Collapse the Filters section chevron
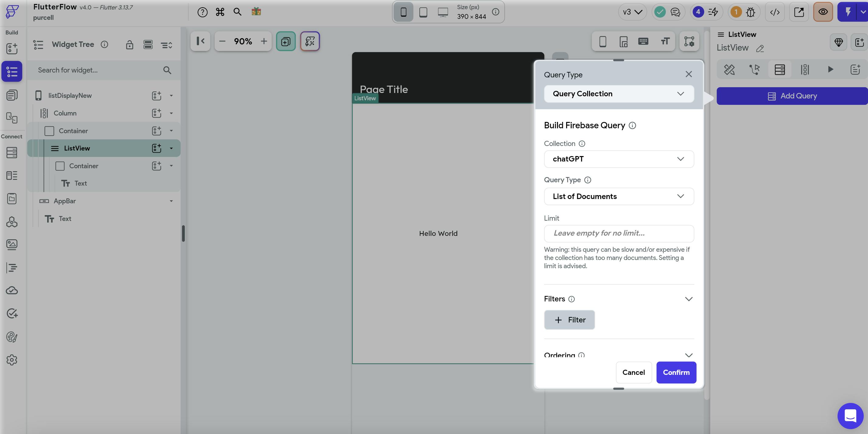868x434 pixels. [x=688, y=299]
